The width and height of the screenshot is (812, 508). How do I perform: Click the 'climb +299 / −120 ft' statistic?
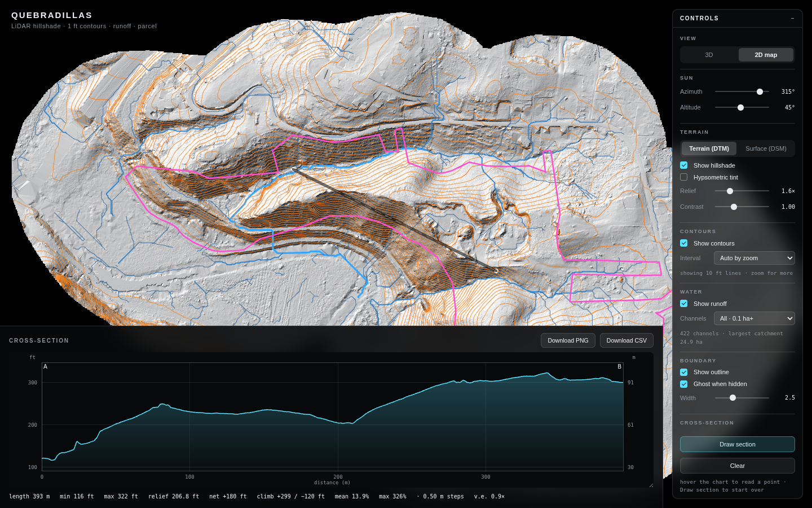click(291, 497)
